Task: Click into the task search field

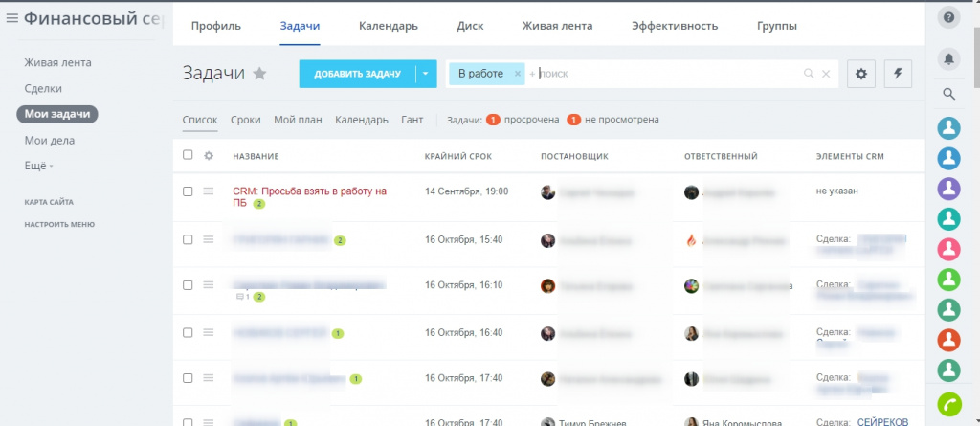Action: [x=669, y=74]
